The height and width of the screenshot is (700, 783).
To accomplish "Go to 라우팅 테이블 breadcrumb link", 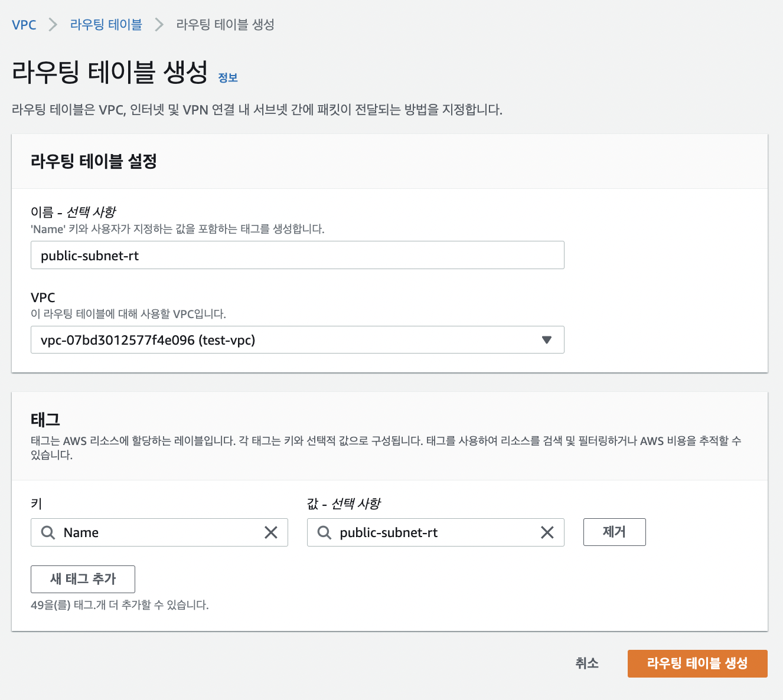I will [106, 25].
